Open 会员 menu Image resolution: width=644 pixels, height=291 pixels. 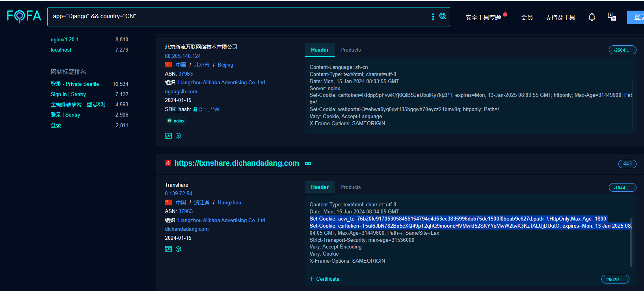(x=527, y=17)
